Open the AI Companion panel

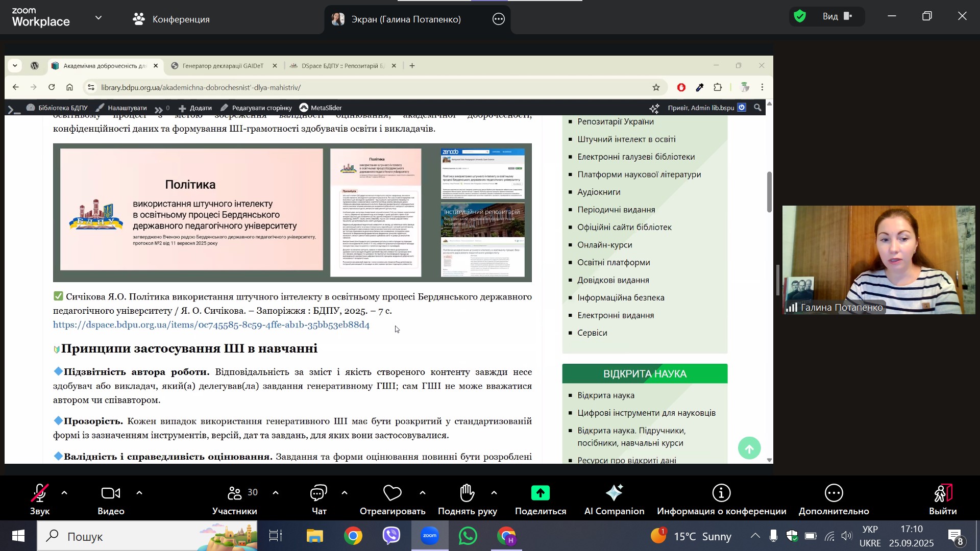click(x=614, y=493)
